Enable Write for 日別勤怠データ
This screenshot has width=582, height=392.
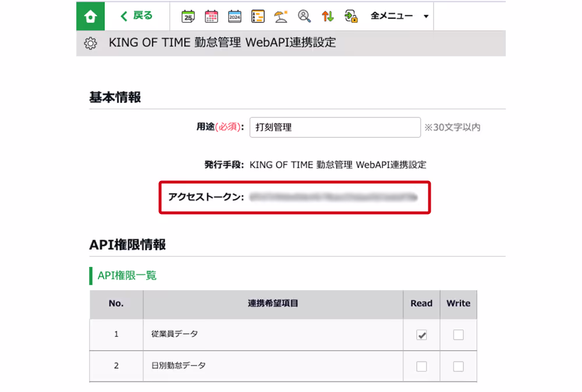459,366
